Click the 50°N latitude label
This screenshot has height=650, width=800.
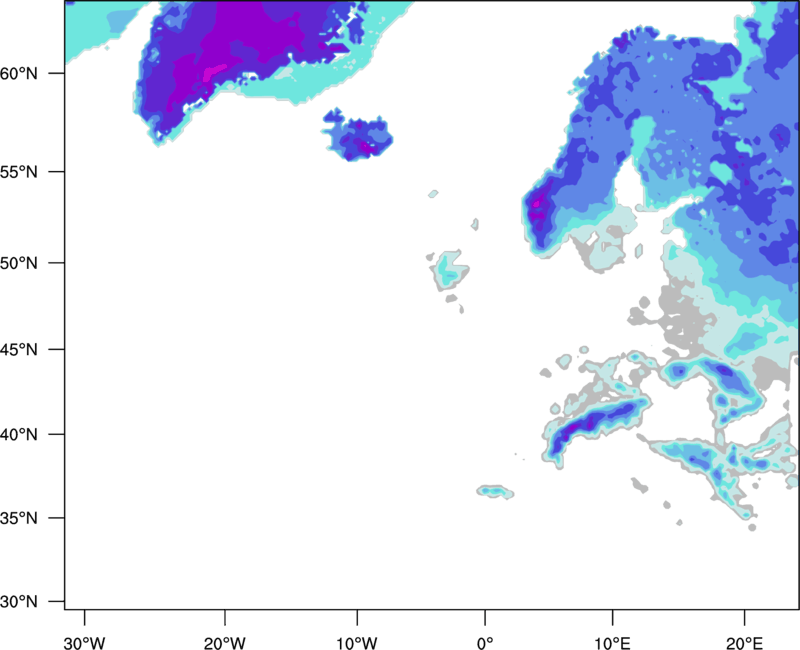(x=19, y=263)
